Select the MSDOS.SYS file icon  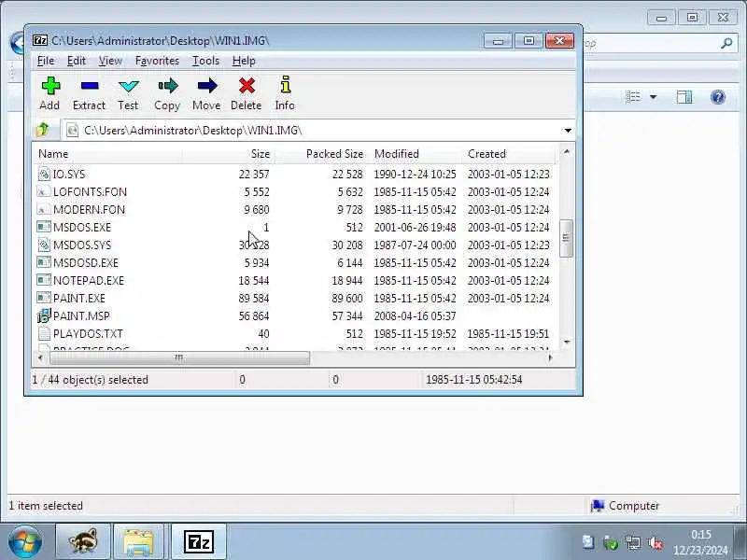(44, 245)
